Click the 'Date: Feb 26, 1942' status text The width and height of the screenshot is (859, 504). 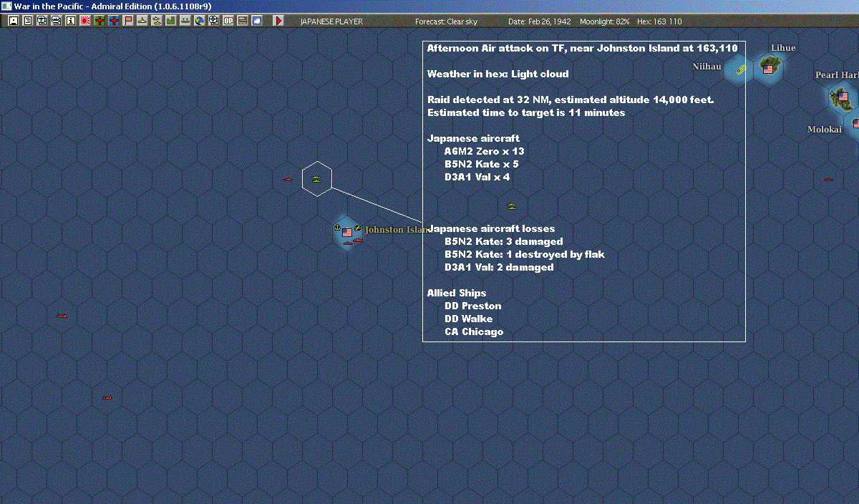tap(540, 21)
